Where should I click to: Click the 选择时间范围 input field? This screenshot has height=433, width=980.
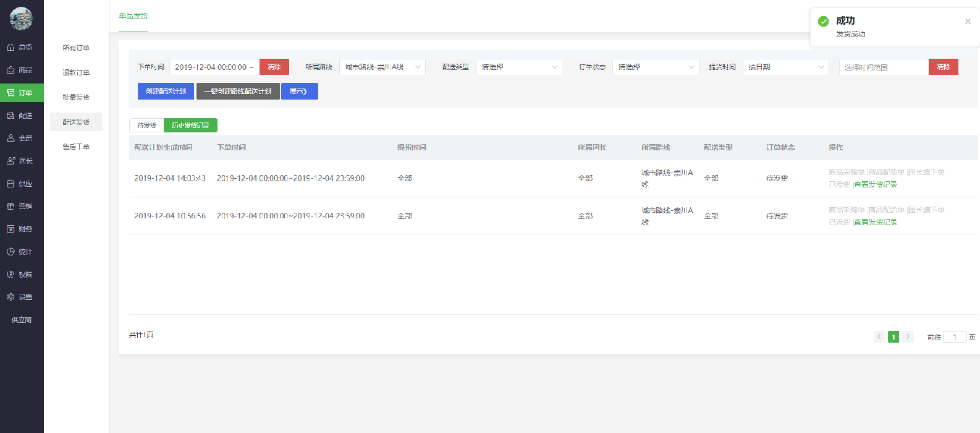coord(883,67)
